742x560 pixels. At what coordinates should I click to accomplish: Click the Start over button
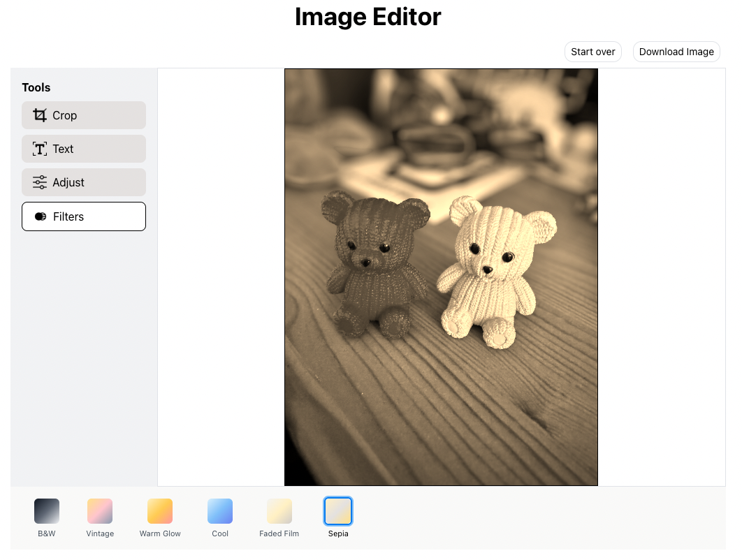(592, 51)
